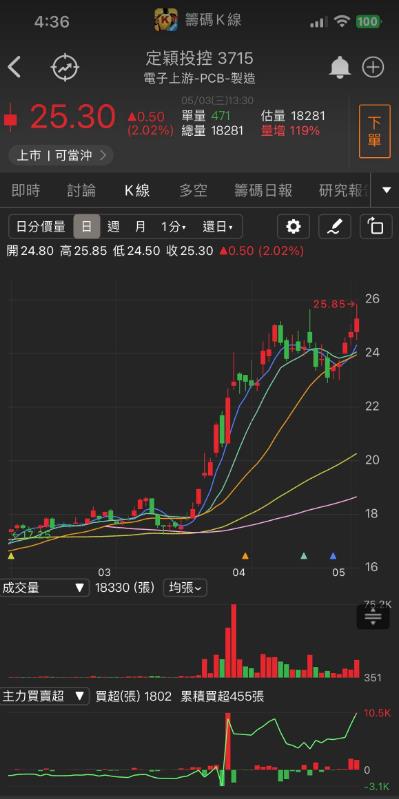Tap the 單量 471 value
This screenshot has width=399, height=799.
pyautogui.click(x=206, y=116)
